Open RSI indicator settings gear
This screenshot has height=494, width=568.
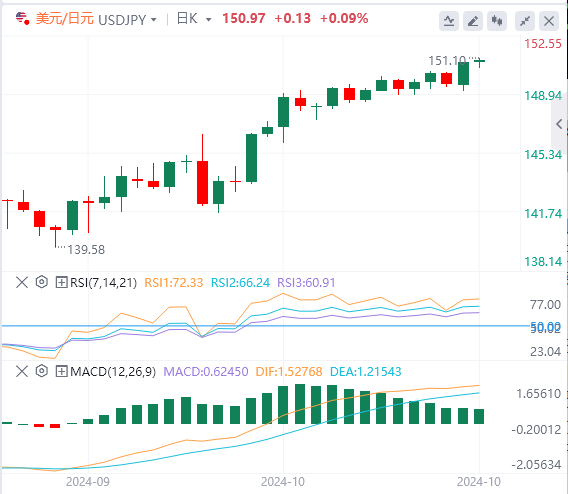(x=42, y=282)
